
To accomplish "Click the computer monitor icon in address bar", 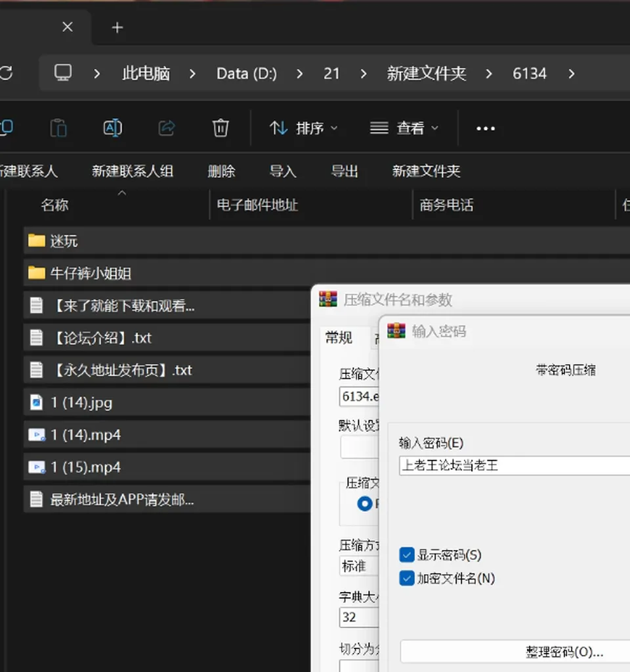I will (x=63, y=73).
